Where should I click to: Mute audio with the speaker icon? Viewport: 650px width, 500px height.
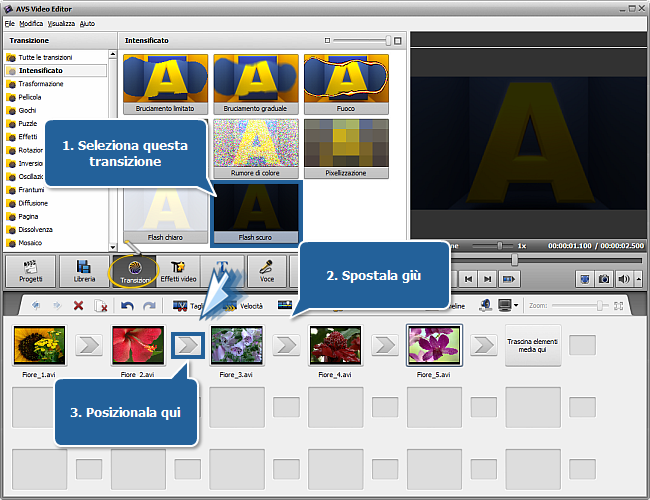623,278
